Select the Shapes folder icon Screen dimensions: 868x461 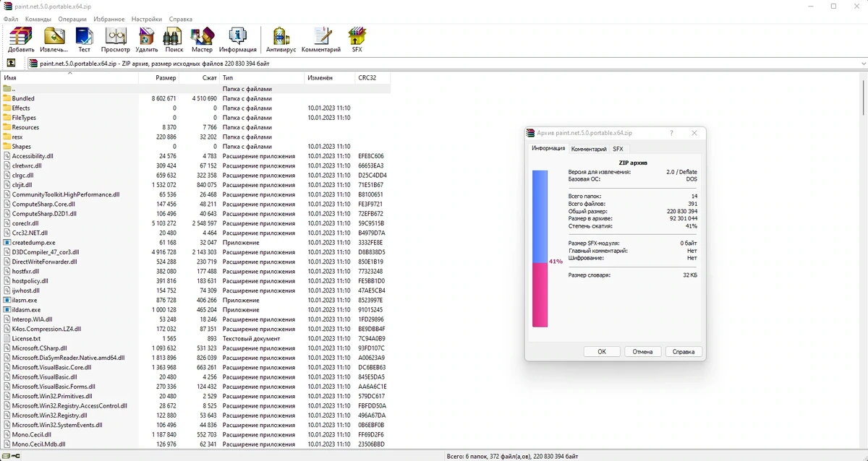(x=7, y=146)
